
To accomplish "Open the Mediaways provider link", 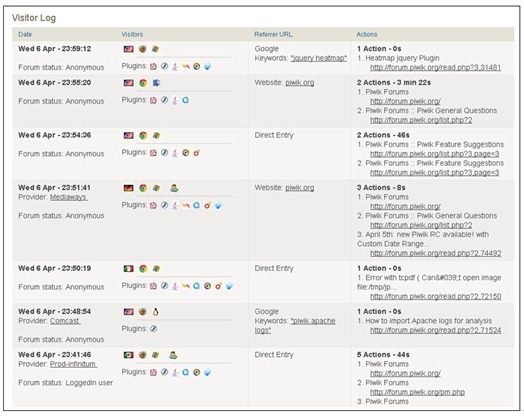I will point(69,197).
